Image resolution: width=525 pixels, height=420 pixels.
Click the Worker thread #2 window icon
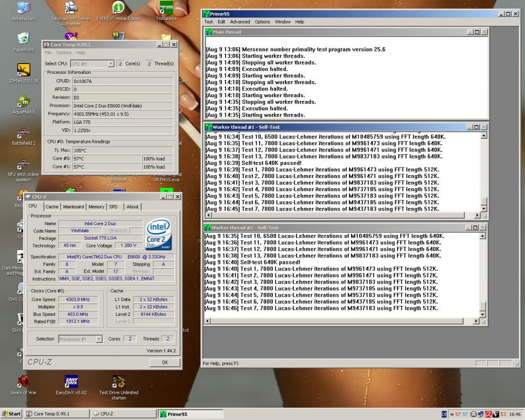207,228
